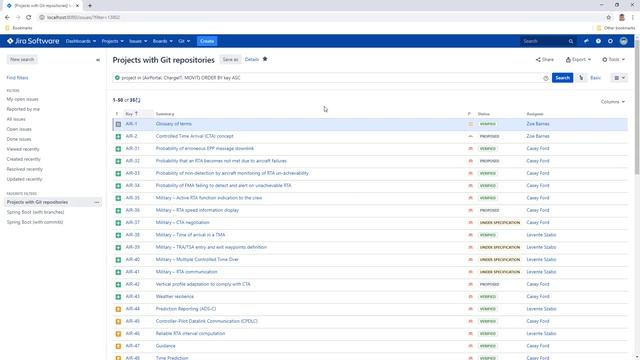The width and height of the screenshot is (640, 360).
Task: Click the New search button
Action: coord(22,60)
